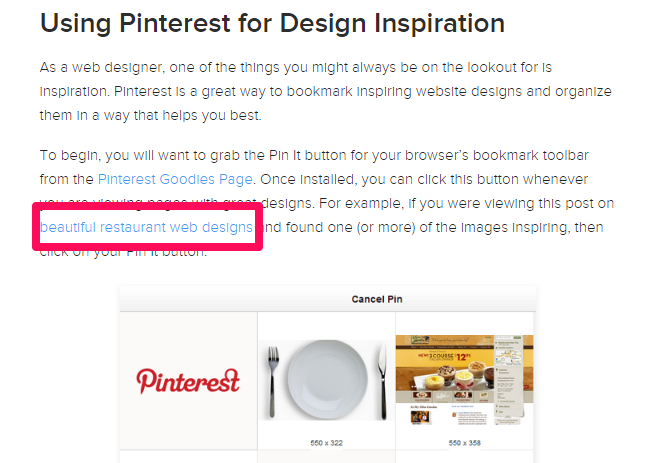Viewport: 649px width, 463px height.
Task: Click the 550 x 358 size label
Action: coord(464,443)
